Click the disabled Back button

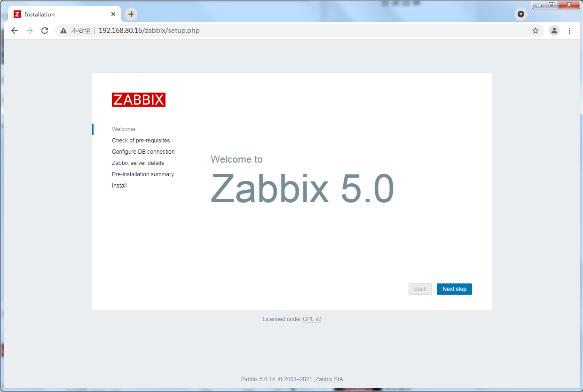point(420,289)
